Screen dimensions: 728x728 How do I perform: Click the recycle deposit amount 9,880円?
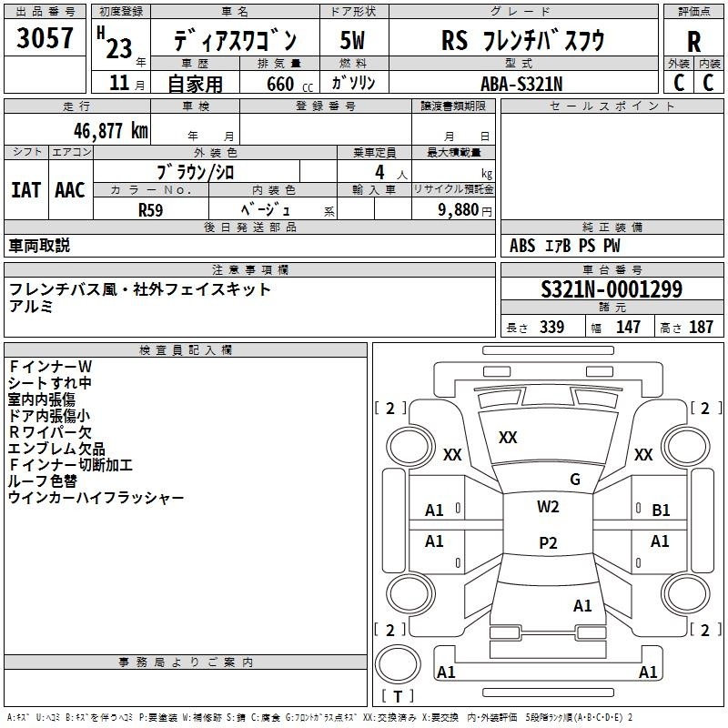(464, 209)
